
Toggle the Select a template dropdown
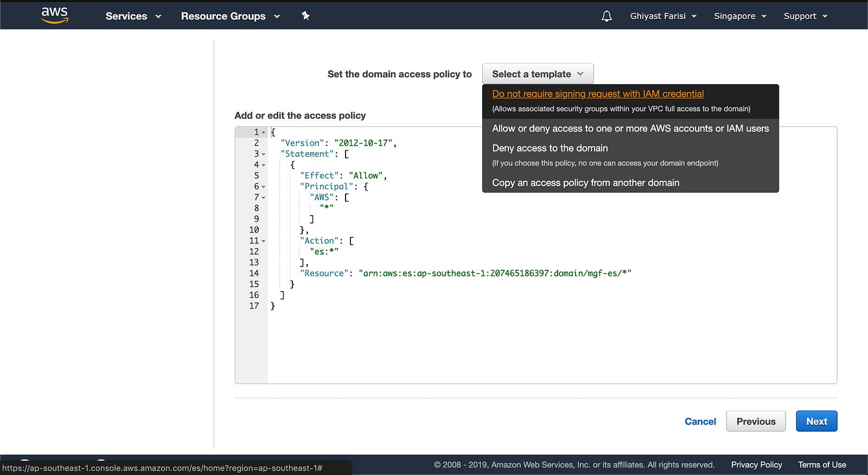click(538, 74)
